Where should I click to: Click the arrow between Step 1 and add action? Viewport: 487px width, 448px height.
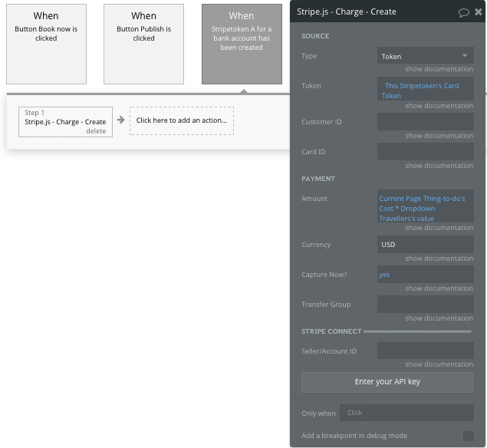[x=121, y=120]
